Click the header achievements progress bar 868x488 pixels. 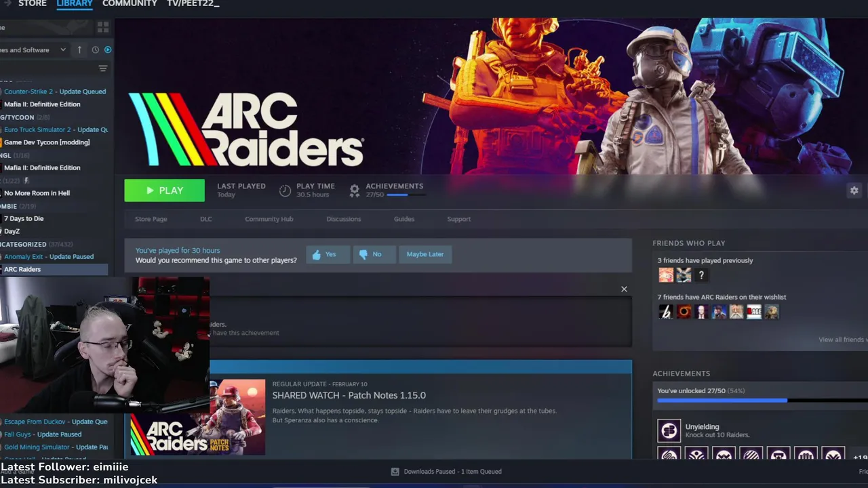point(407,195)
